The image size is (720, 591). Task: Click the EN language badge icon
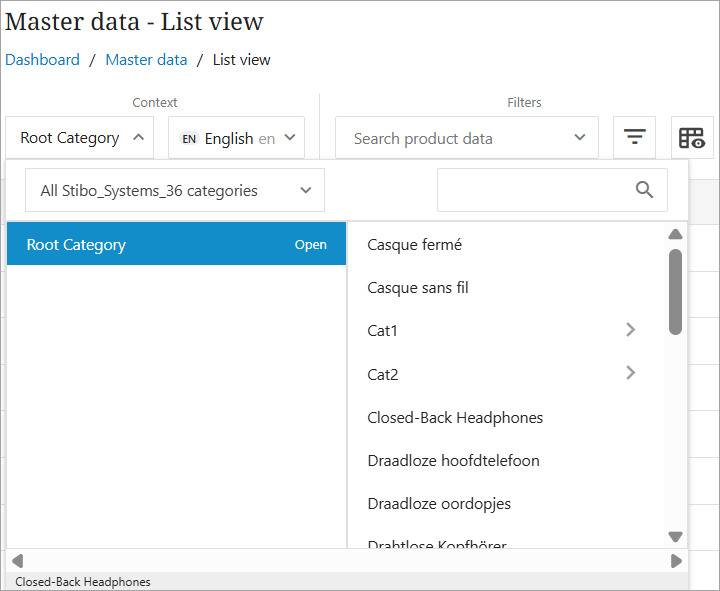coord(188,139)
